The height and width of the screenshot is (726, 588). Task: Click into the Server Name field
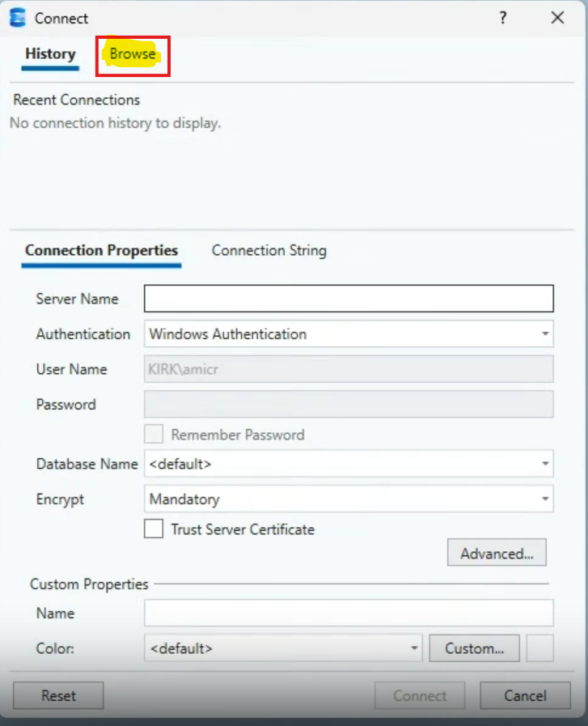349,299
